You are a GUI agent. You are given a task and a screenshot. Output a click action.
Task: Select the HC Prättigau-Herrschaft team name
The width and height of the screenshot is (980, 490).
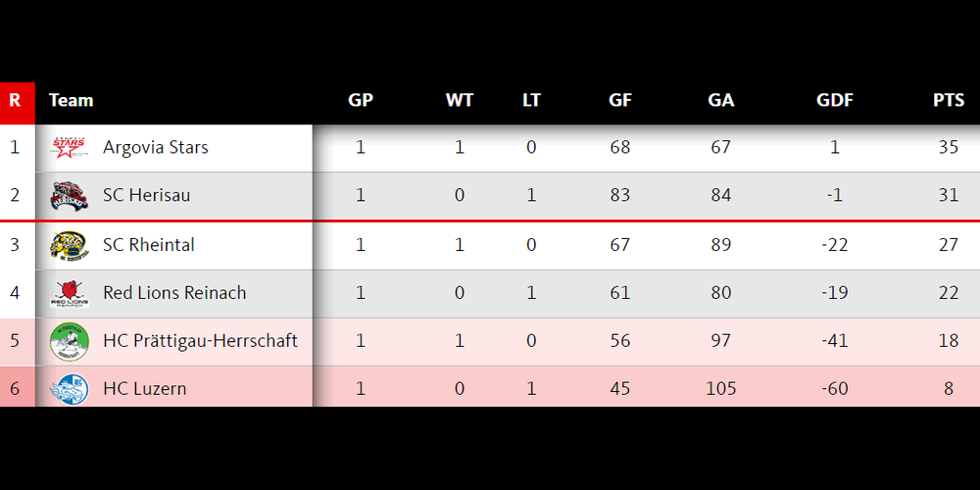point(201,341)
